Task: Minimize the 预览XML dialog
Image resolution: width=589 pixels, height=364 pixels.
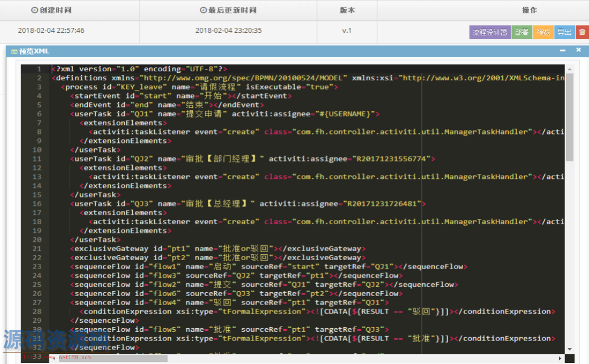Action: [562, 50]
